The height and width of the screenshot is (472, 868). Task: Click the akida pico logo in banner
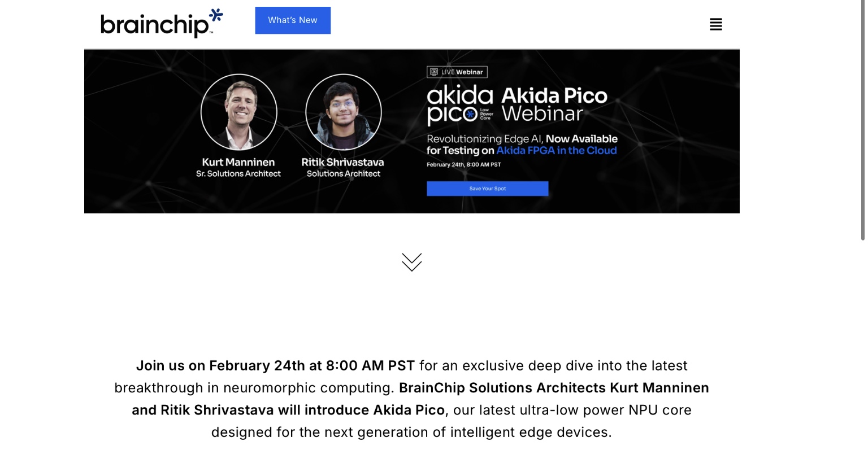(x=460, y=105)
